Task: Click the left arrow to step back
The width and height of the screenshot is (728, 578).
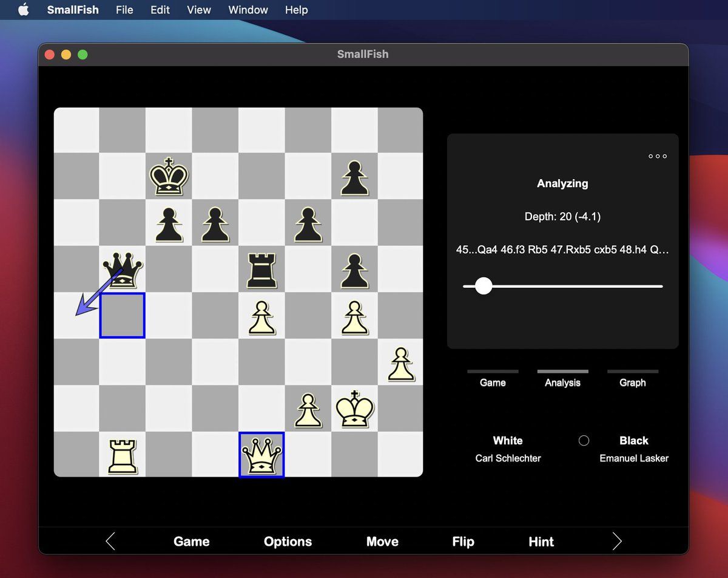Action: coord(110,541)
